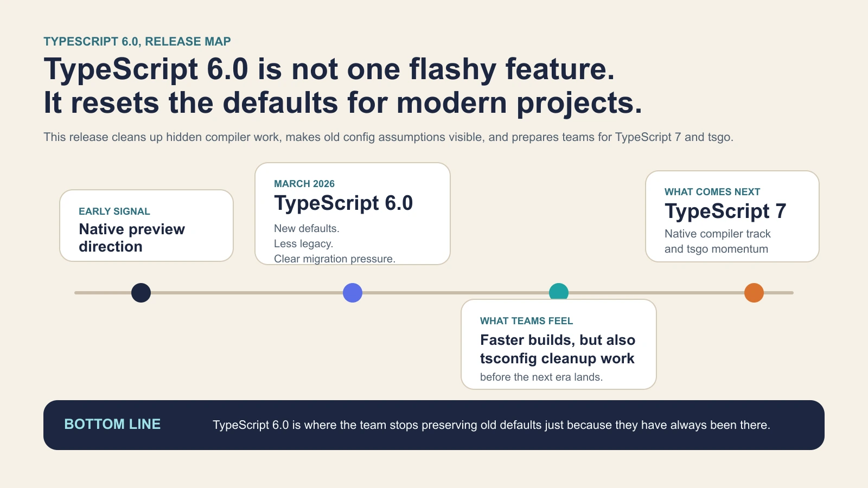Open the WHAT COMES NEXT card

tap(732, 216)
